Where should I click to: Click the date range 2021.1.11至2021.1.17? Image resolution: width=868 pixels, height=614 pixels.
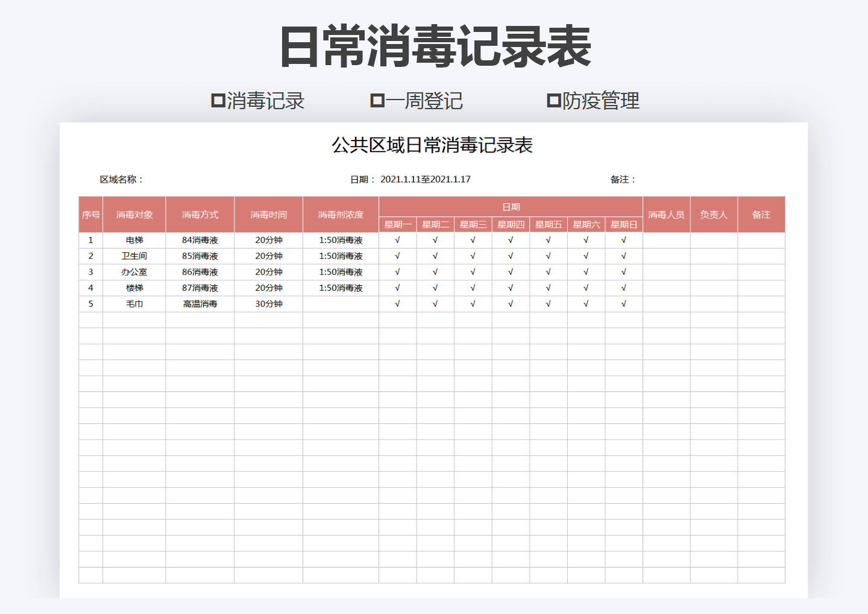click(426, 179)
